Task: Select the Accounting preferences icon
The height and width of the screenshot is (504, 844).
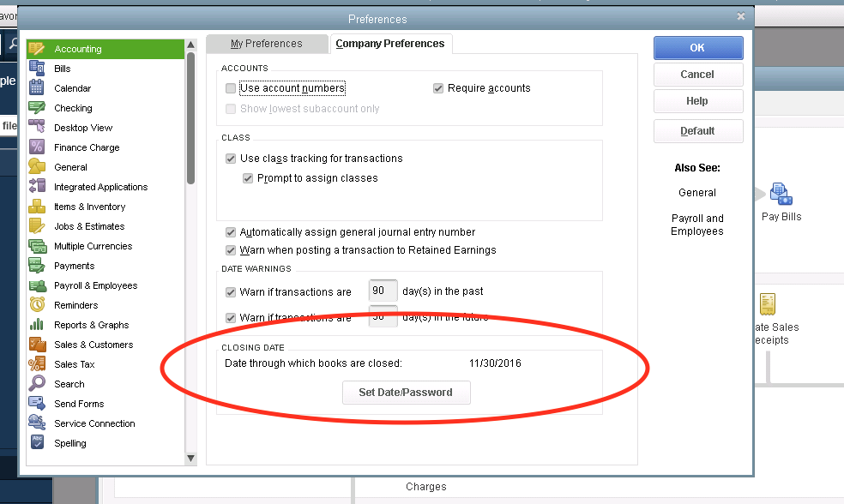Action: click(37, 49)
